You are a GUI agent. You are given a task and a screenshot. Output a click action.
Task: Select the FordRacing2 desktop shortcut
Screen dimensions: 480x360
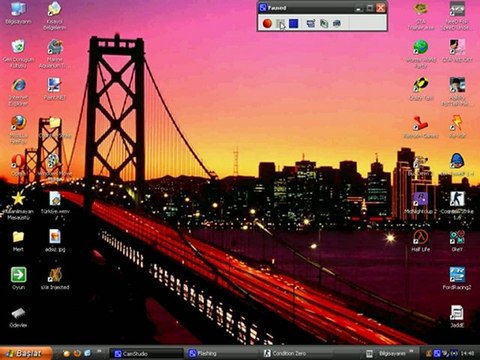pyautogui.click(x=457, y=278)
